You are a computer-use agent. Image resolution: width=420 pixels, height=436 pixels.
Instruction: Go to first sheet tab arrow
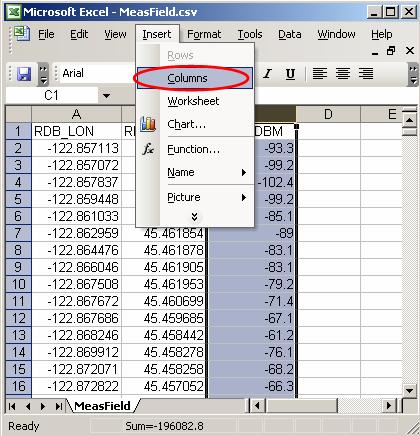[x=12, y=406]
